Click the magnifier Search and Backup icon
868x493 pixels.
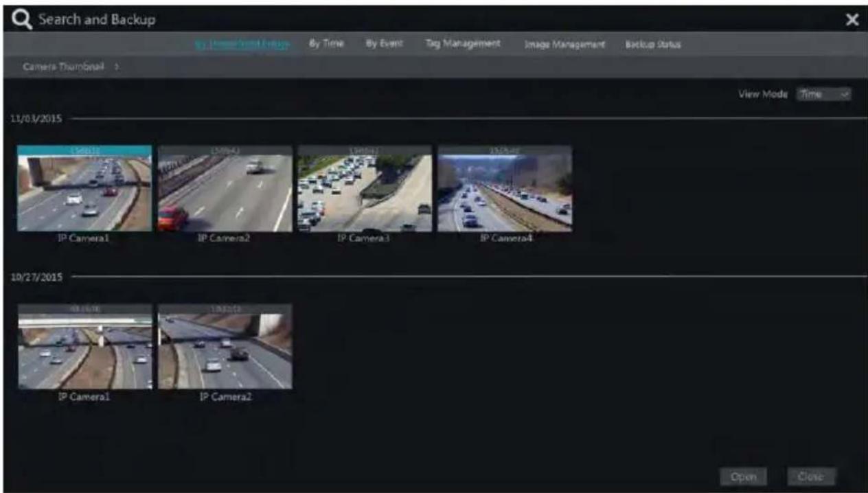(23, 20)
